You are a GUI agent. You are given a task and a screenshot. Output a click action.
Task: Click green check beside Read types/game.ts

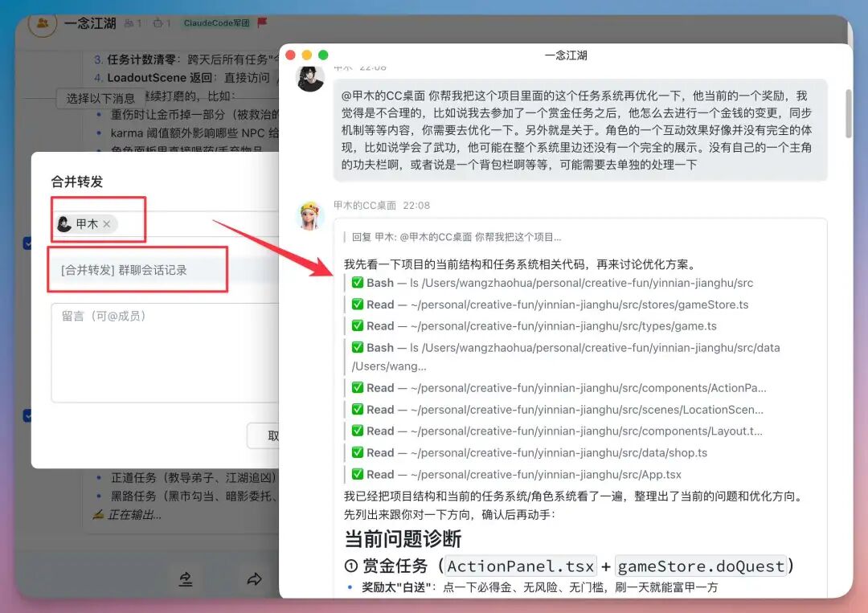pos(358,326)
